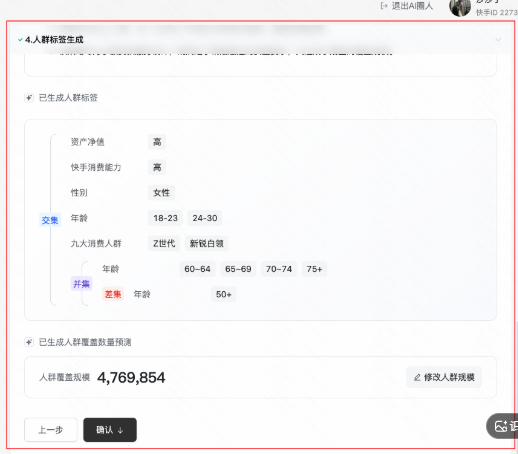Click the 70-74 age chip

coord(279,269)
